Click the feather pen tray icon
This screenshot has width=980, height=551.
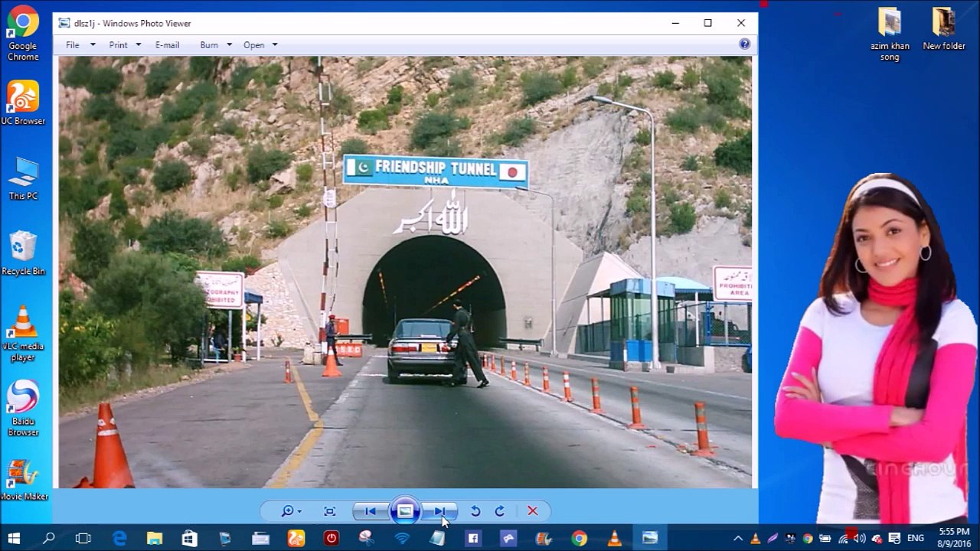(x=773, y=538)
